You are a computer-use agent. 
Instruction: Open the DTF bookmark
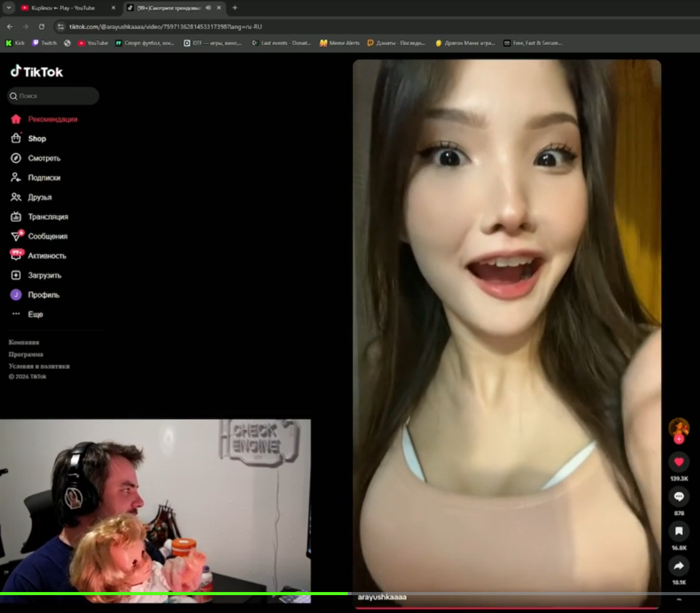tap(212, 43)
